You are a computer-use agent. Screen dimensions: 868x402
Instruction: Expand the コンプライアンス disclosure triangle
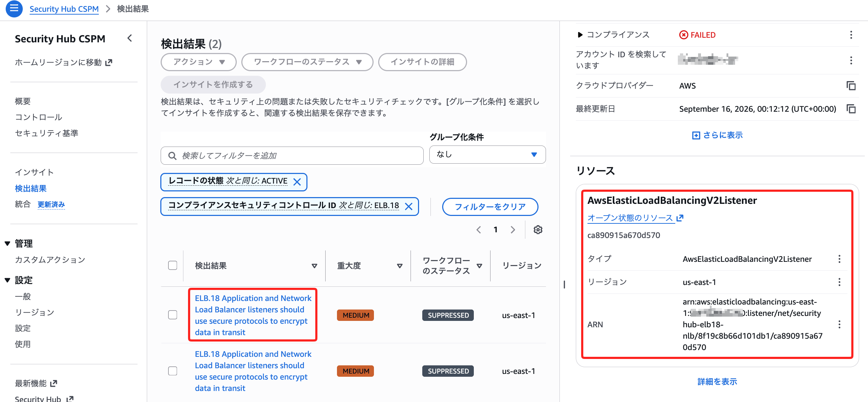[x=580, y=35]
